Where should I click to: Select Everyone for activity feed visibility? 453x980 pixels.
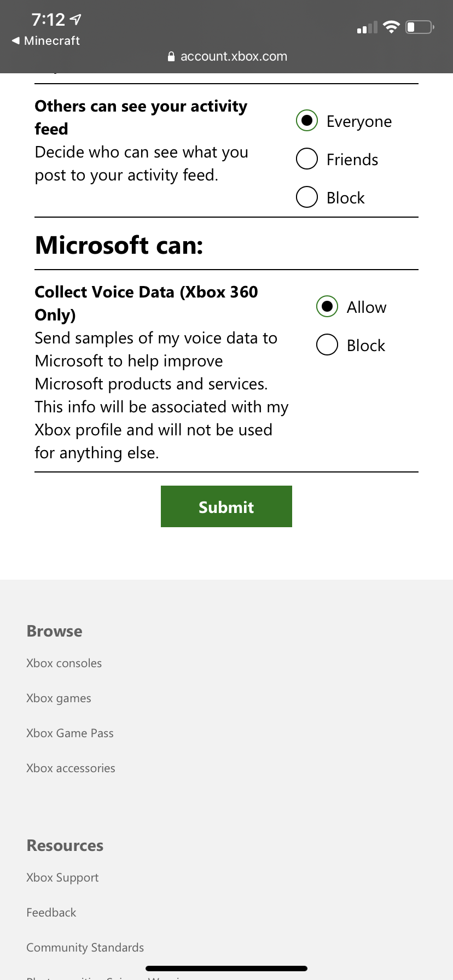click(307, 121)
